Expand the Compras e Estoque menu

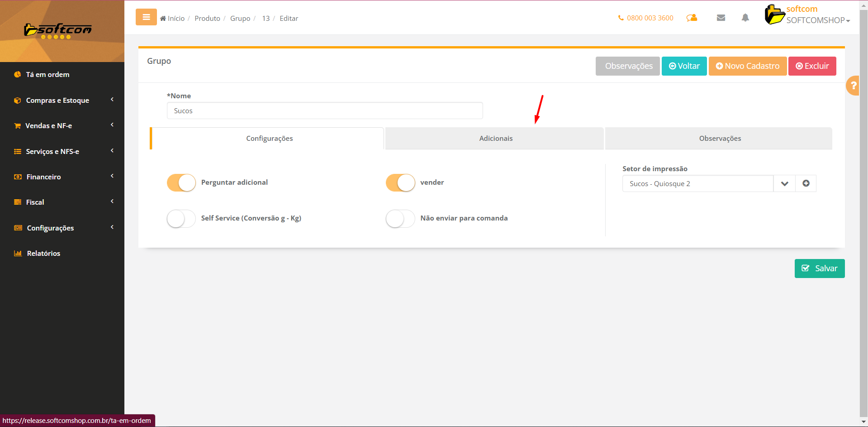(57, 101)
